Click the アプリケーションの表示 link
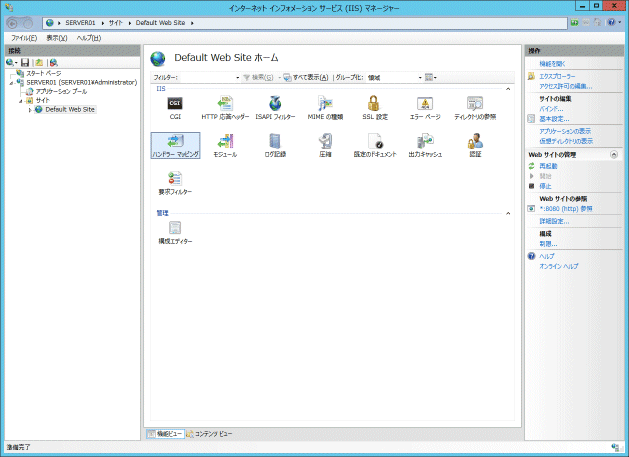Image resolution: width=629 pixels, height=457 pixels. pos(565,131)
